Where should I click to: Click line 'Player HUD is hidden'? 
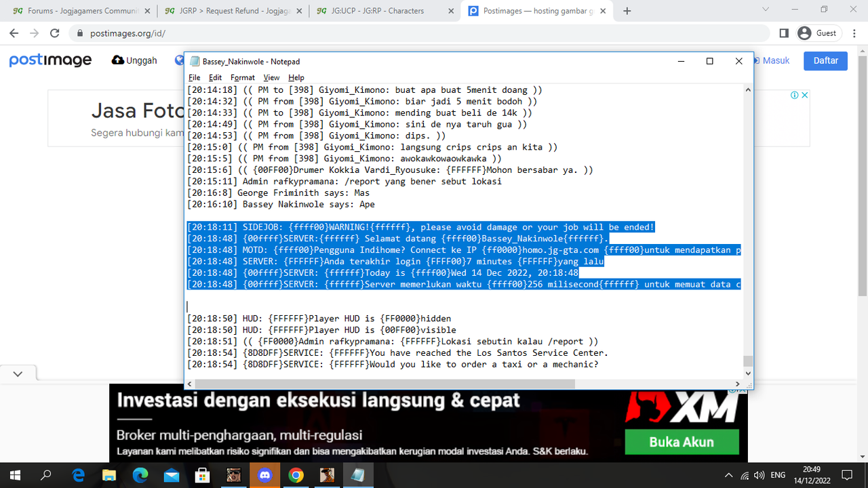(x=319, y=319)
